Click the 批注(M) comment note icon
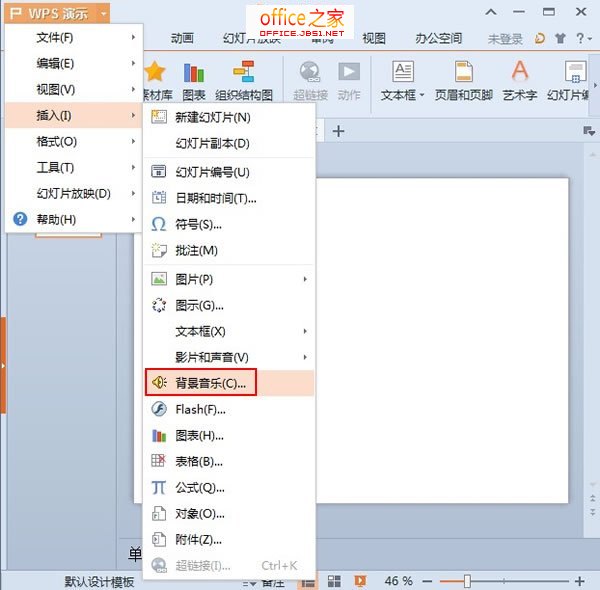The image size is (600, 590). click(159, 250)
